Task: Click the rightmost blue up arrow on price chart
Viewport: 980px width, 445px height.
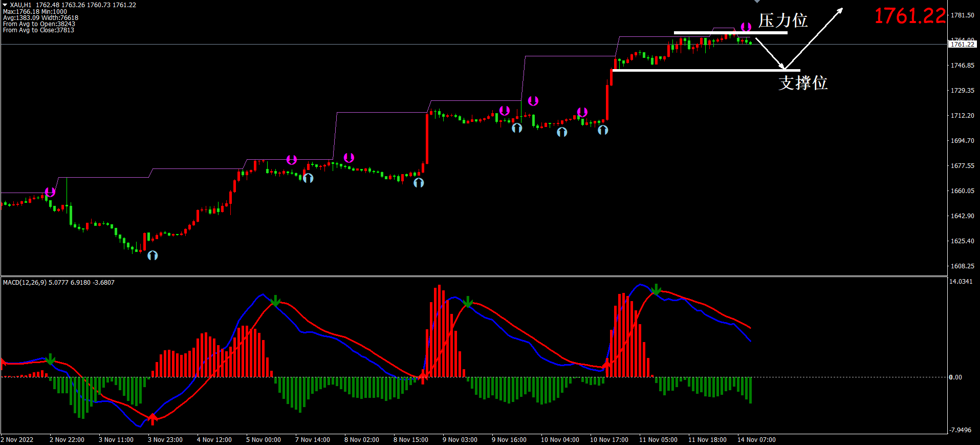Action: click(x=603, y=130)
